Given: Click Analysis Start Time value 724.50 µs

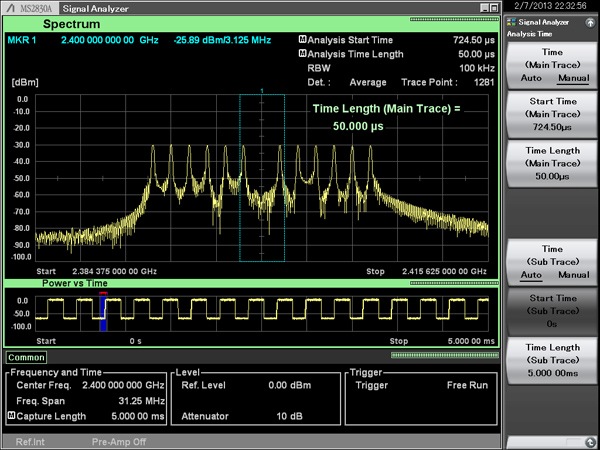Looking at the screenshot, I should coord(474,40).
